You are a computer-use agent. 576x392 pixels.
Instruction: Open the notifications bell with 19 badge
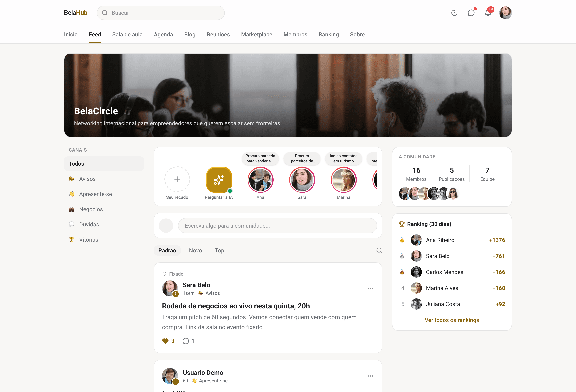488,13
